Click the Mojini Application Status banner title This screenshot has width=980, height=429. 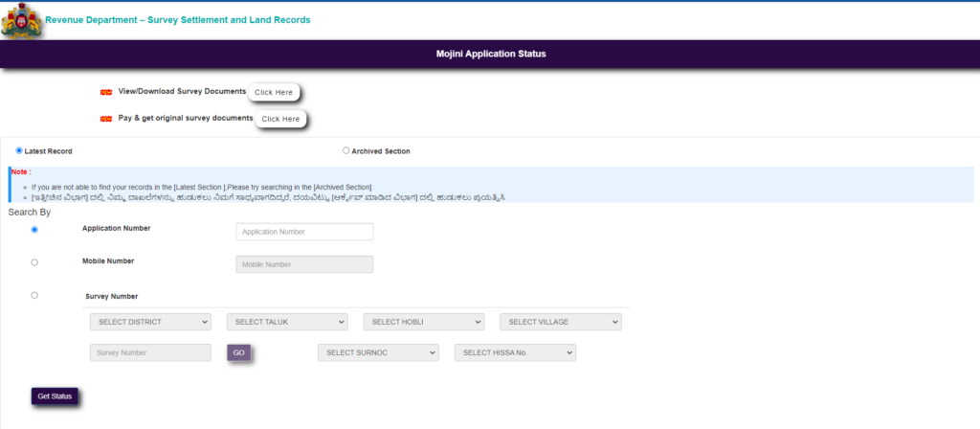491,54
